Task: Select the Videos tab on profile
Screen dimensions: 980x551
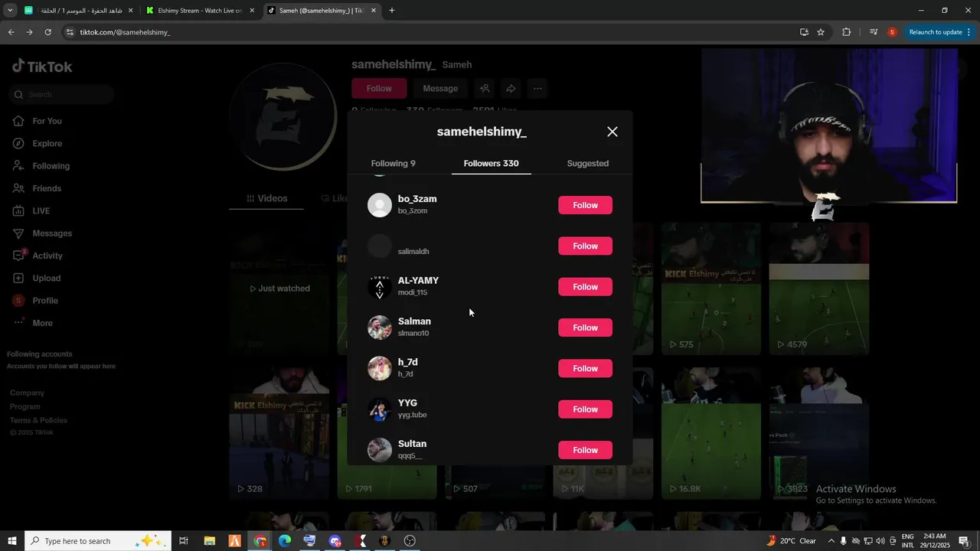Action: coord(267,198)
